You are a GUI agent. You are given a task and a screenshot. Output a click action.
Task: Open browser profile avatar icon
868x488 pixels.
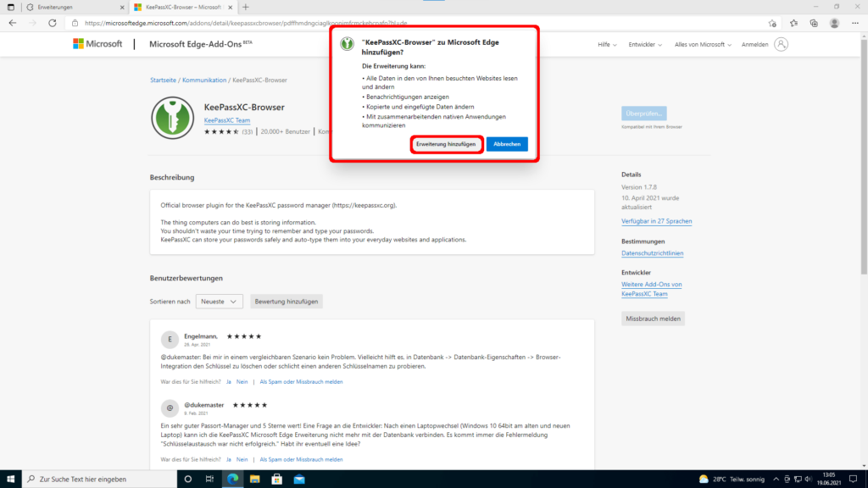point(834,23)
